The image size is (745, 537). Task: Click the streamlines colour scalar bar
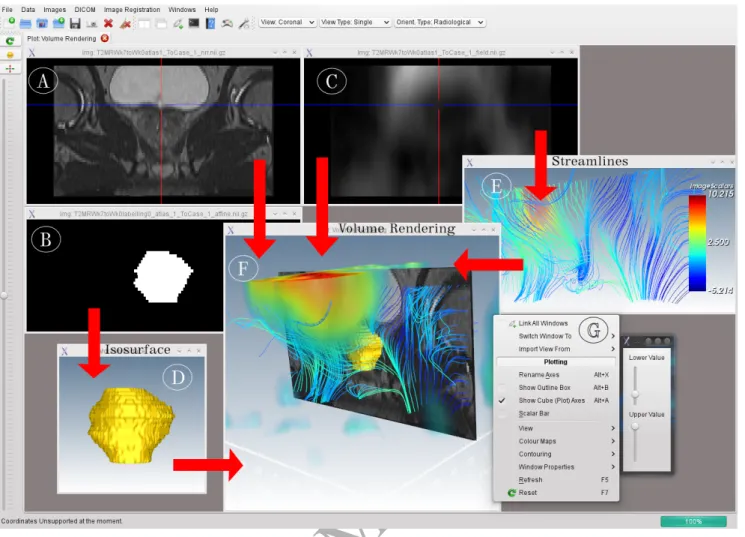pos(697,243)
